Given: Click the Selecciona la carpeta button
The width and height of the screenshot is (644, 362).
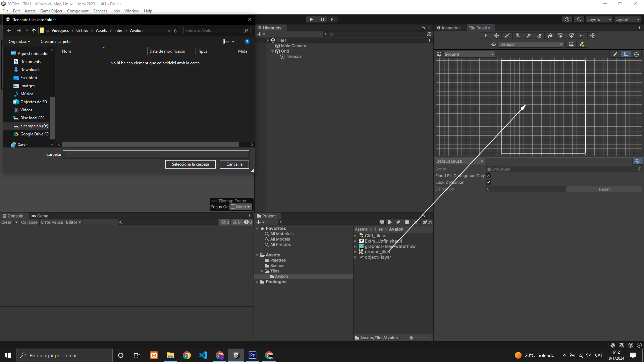Looking at the screenshot, I should (190, 164).
